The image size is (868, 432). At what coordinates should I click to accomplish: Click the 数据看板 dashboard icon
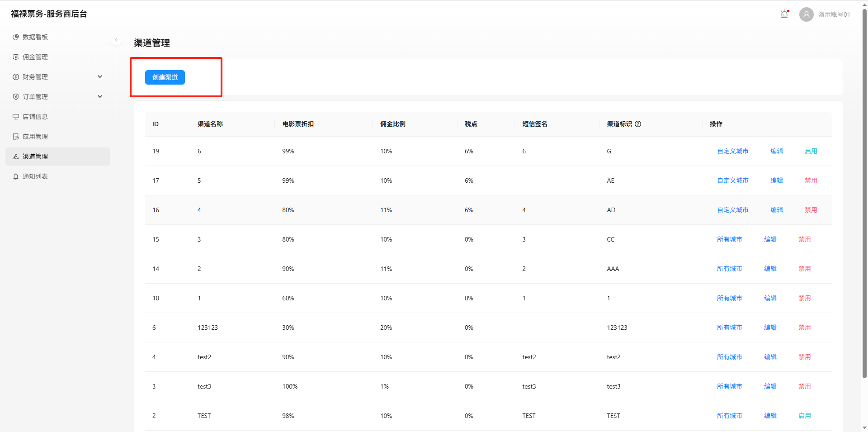tap(16, 37)
